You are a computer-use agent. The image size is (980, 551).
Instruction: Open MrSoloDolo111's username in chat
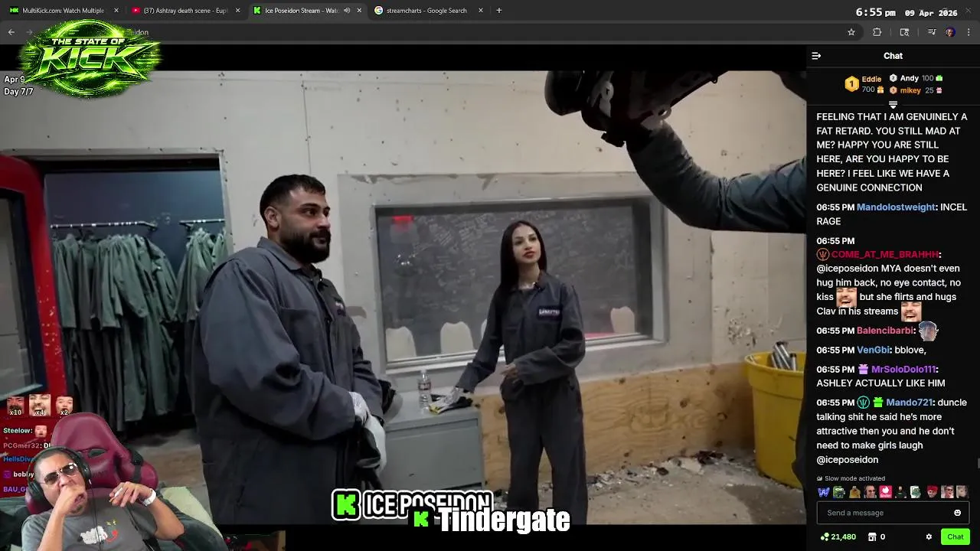point(903,370)
